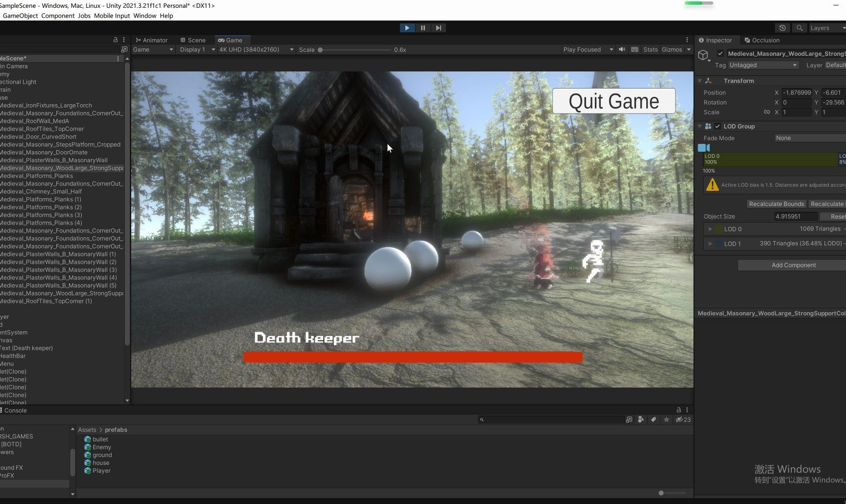Viewport: 846px width, 504px height.
Task: Click the Position X field
Action: click(x=796, y=92)
